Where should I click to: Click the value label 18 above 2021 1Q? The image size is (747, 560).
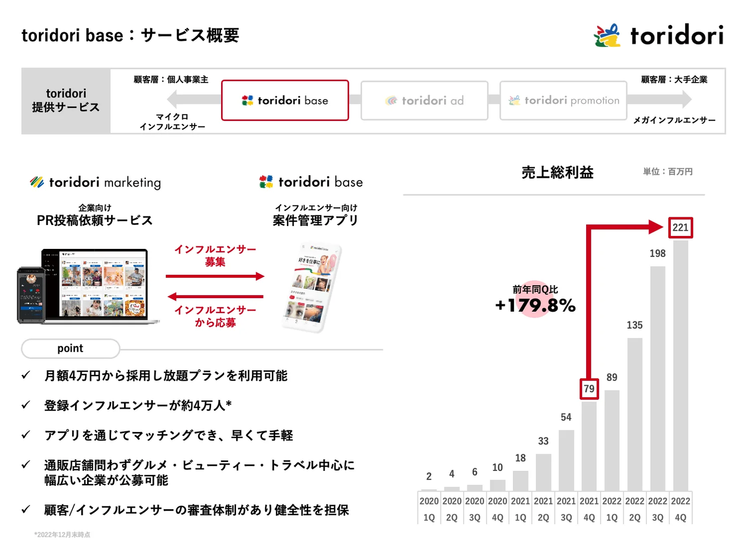pyautogui.click(x=520, y=458)
